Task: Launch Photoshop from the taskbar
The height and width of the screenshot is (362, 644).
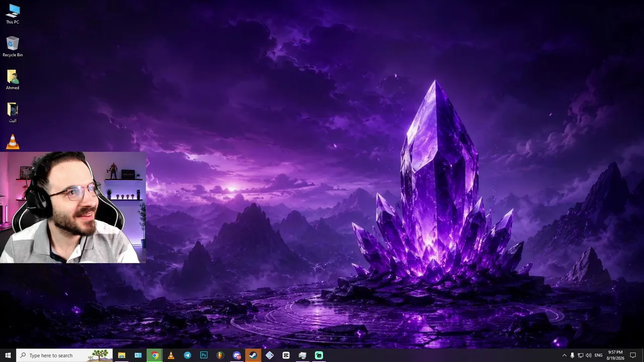Action: click(x=204, y=355)
